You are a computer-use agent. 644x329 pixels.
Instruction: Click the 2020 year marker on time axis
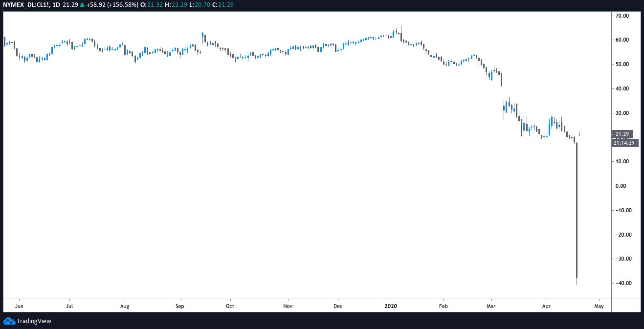tap(391, 306)
